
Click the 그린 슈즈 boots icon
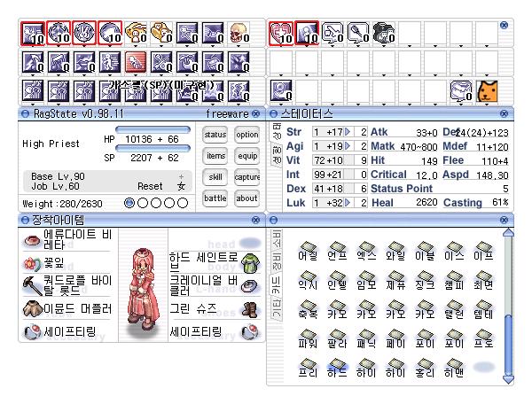tap(249, 310)
